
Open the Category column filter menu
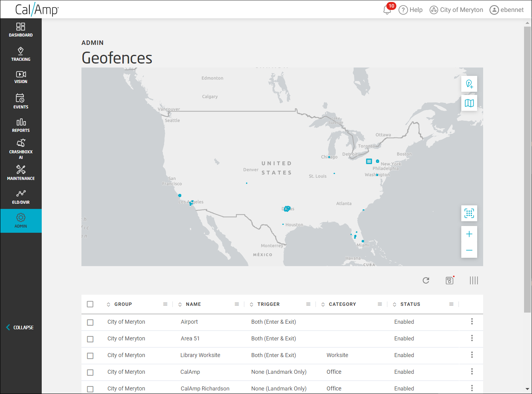[380, 304]
